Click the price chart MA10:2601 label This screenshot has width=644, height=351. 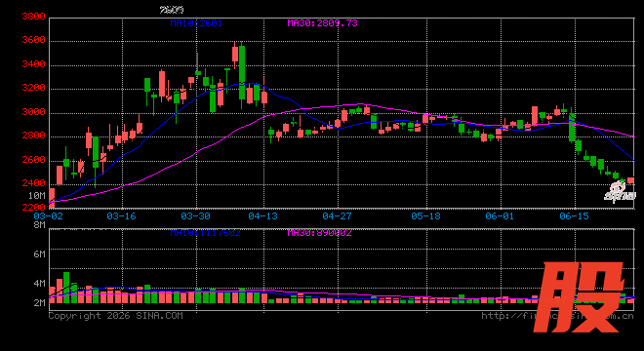point(196,23)
